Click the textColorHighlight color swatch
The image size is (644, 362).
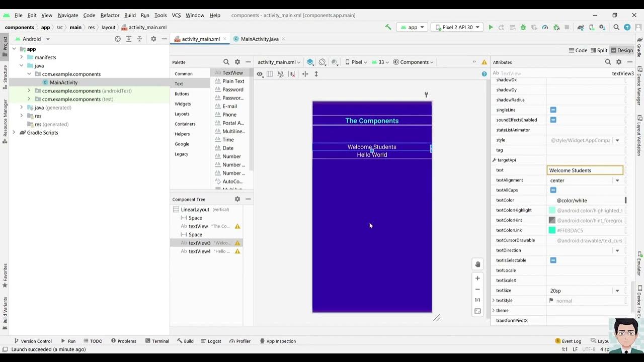(x=552, y=210)
